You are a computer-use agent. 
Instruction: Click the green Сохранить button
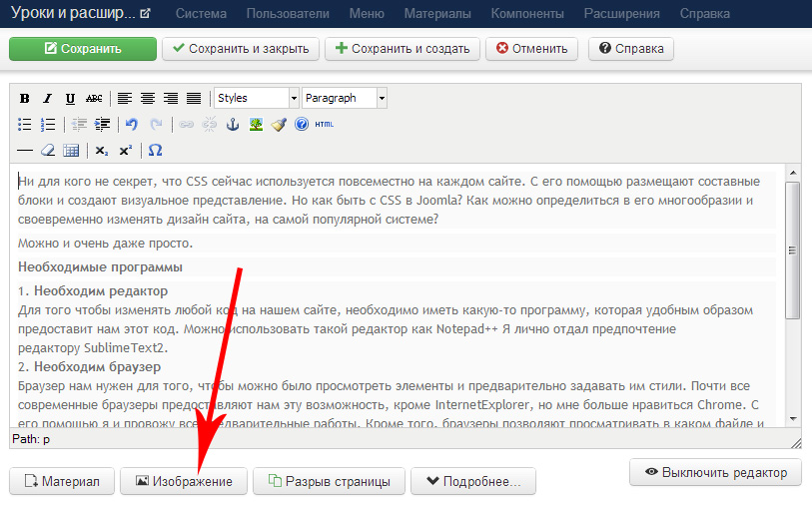click(x=83, y=48)
